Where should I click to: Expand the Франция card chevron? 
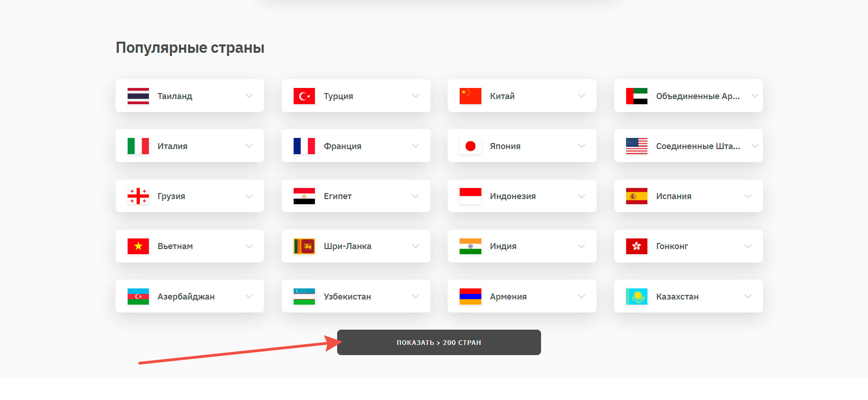[415, 146]
